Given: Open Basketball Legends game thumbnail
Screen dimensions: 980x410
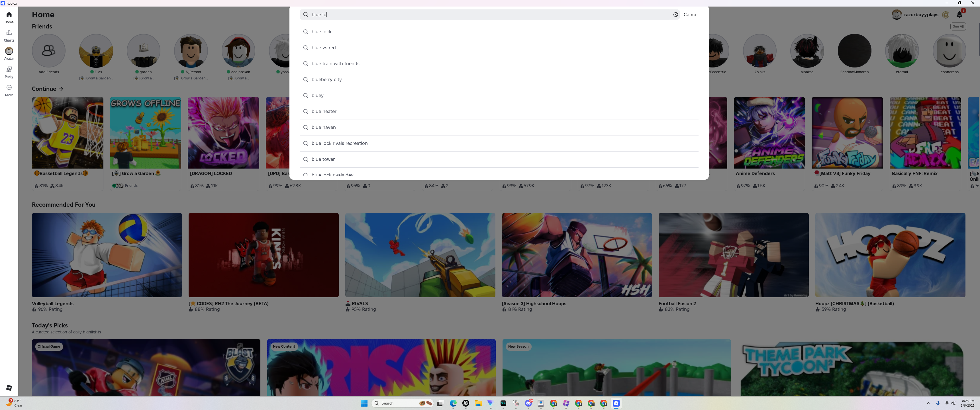Looking at the screenshot, I should (x=68, y=133).
